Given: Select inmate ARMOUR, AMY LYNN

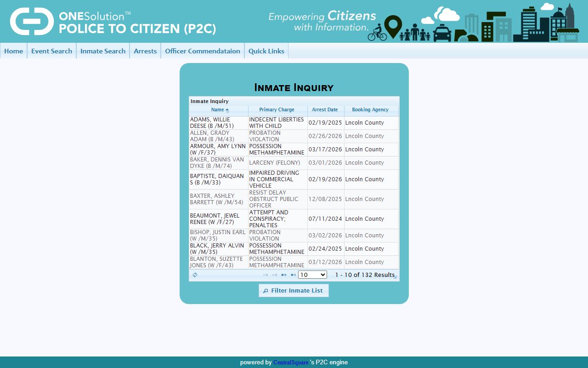Looking at the screenshot, I should (x=294, y=149).
